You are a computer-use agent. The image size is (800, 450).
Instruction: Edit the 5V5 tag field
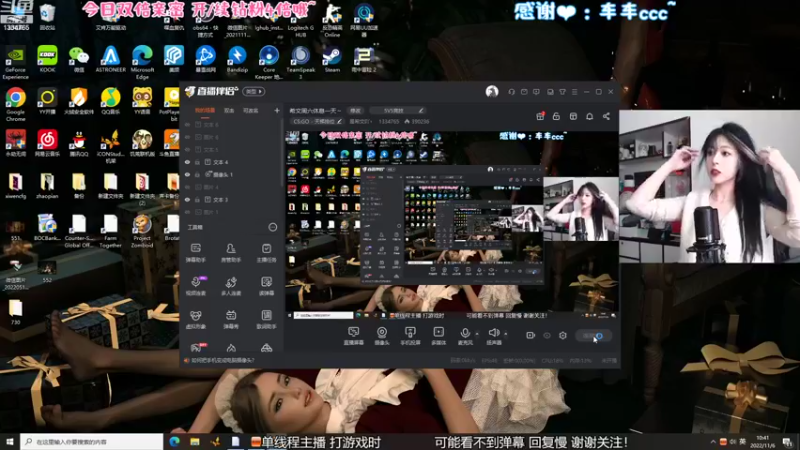point(397,110)
